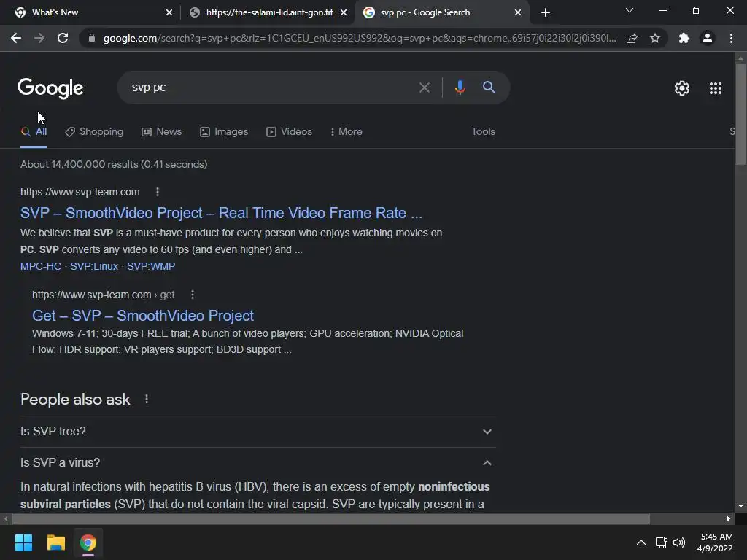Open the search Tools options
The image size is (747, 560).
point(483,132)
